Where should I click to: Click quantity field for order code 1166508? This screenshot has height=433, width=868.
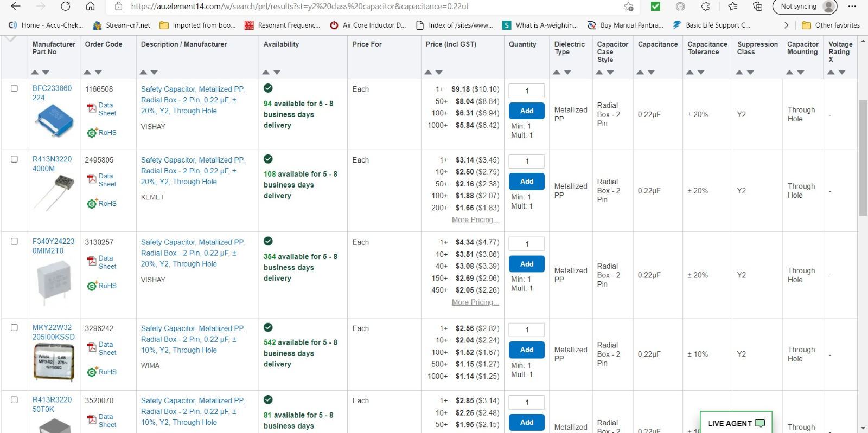[527, 91]
